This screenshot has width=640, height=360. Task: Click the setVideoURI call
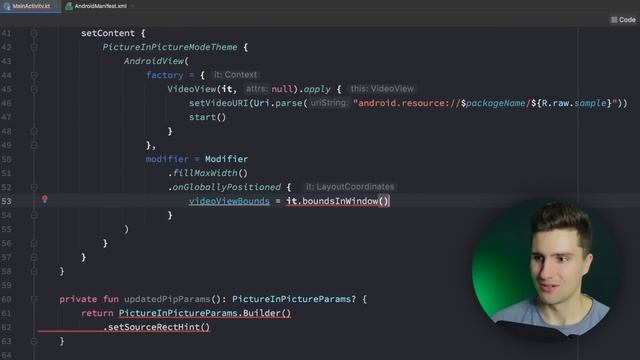(218, 103)
